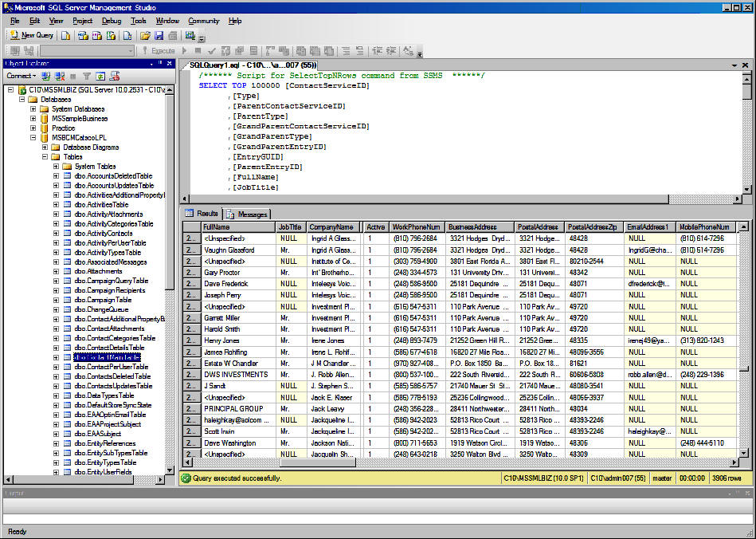
Task: Expand the System Tables node
Action: point(56,167)
